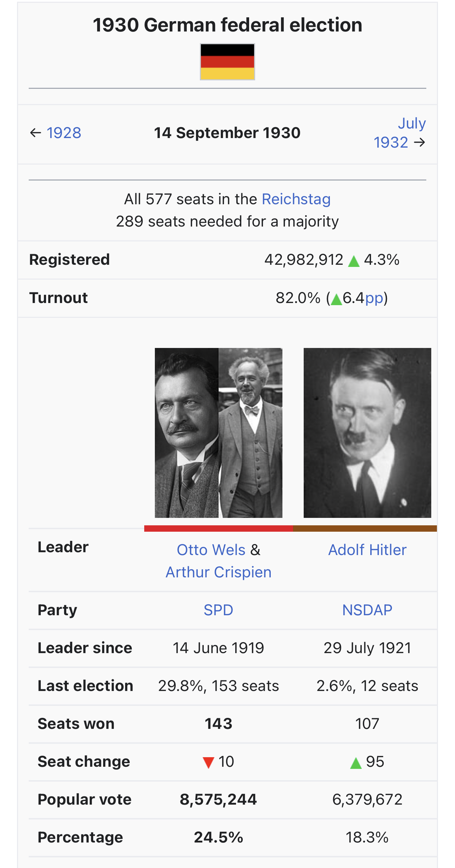Click the brown NSDAP party color bar
The width and height of the screenshot is (455, 868).
pos(365,529)
